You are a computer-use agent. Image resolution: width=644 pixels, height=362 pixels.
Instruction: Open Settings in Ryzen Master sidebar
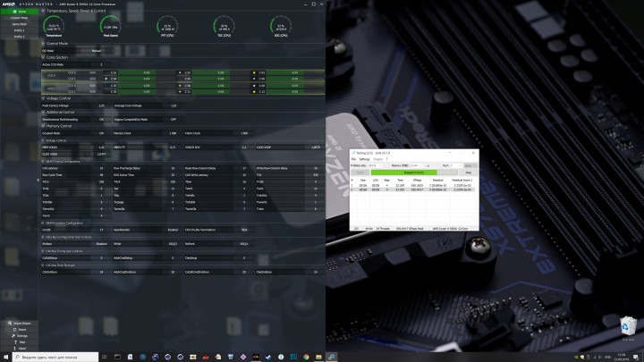click(x=20, y=336)
